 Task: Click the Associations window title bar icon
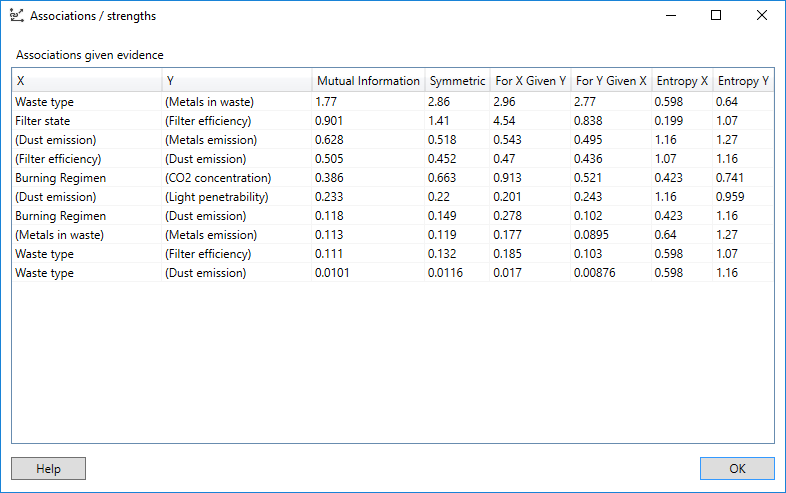(x=16, y=16)
